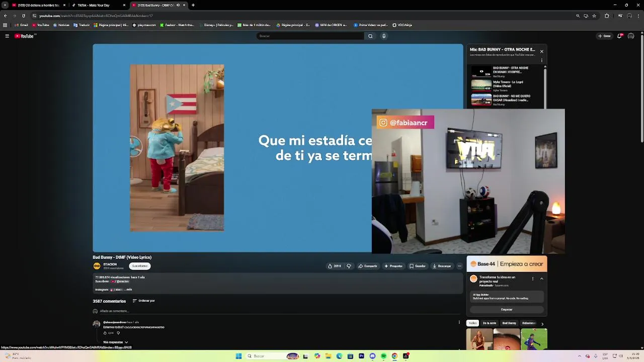The width and height of the screenshot is (644, 362).
Task: Open Chrome tab search dropdown
Action: 5,5
